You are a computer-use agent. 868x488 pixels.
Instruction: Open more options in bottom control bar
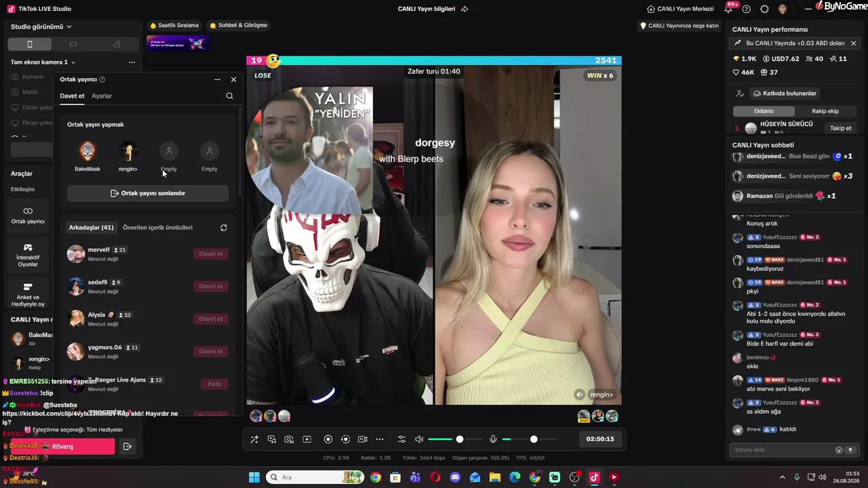pos(380,439)
